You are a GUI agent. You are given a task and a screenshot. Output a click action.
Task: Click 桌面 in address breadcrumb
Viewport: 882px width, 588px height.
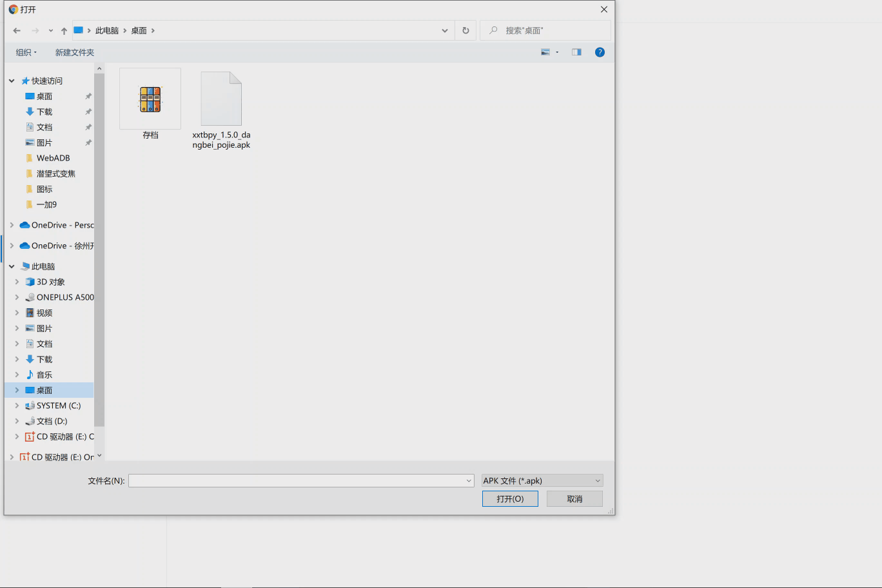pos(139,30)
